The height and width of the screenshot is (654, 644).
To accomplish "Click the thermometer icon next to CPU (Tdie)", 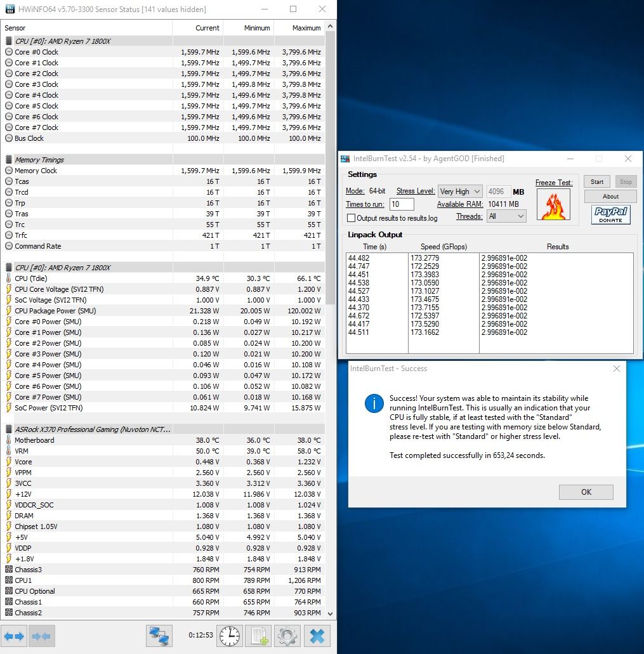I will (9, 278).
